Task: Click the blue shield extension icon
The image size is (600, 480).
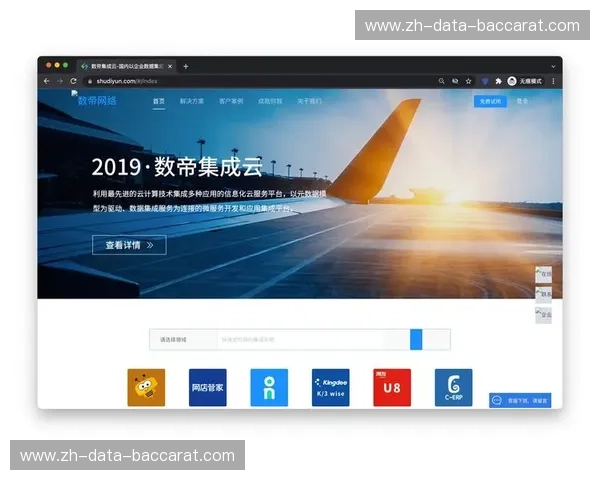Action: pyautogui.click(x=485, y=81)
